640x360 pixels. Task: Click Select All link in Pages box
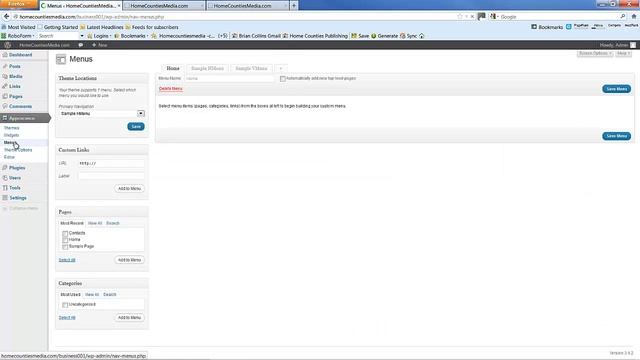click(x=67, y=260)
